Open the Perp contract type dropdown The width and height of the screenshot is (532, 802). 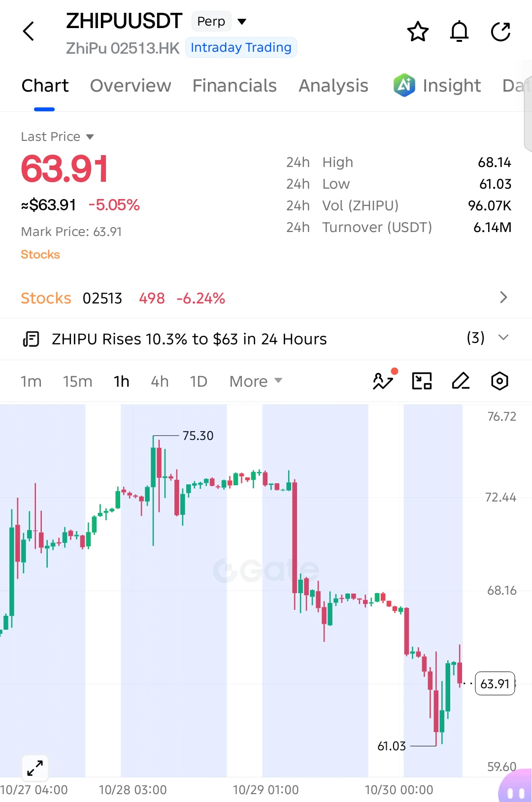(219, 21)
